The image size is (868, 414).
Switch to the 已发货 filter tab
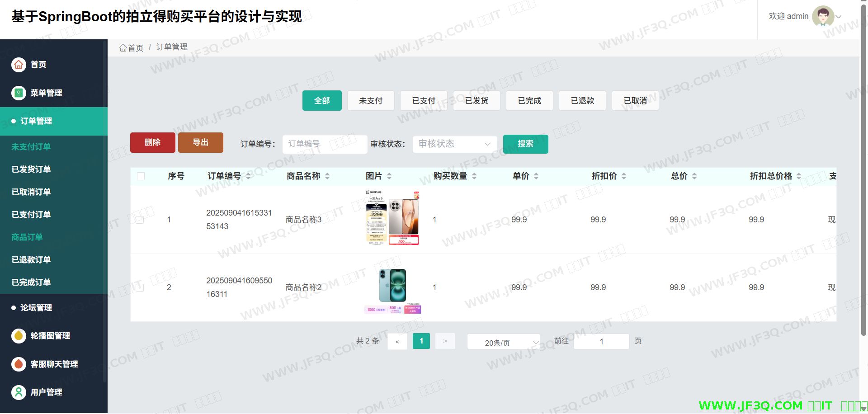476,101
